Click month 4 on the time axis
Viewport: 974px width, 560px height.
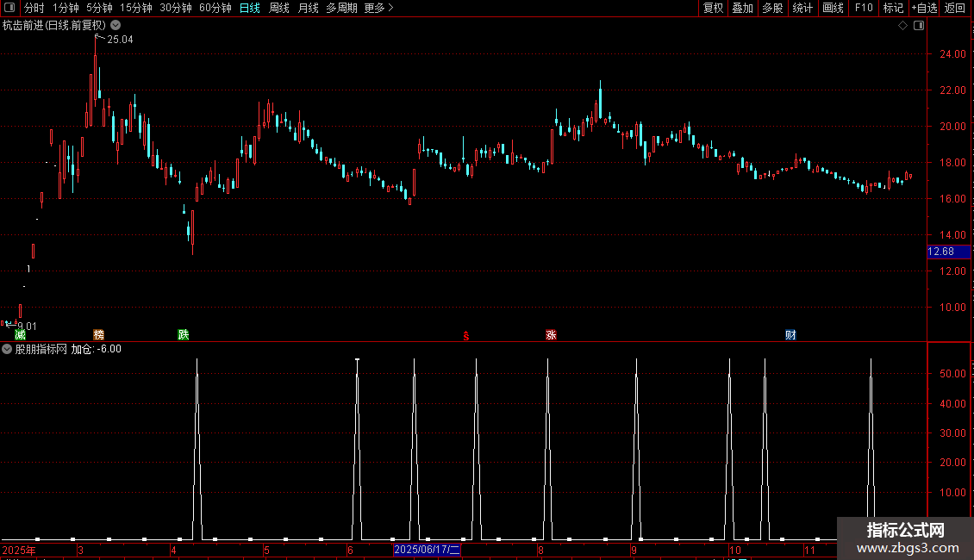tap(173, 551)
